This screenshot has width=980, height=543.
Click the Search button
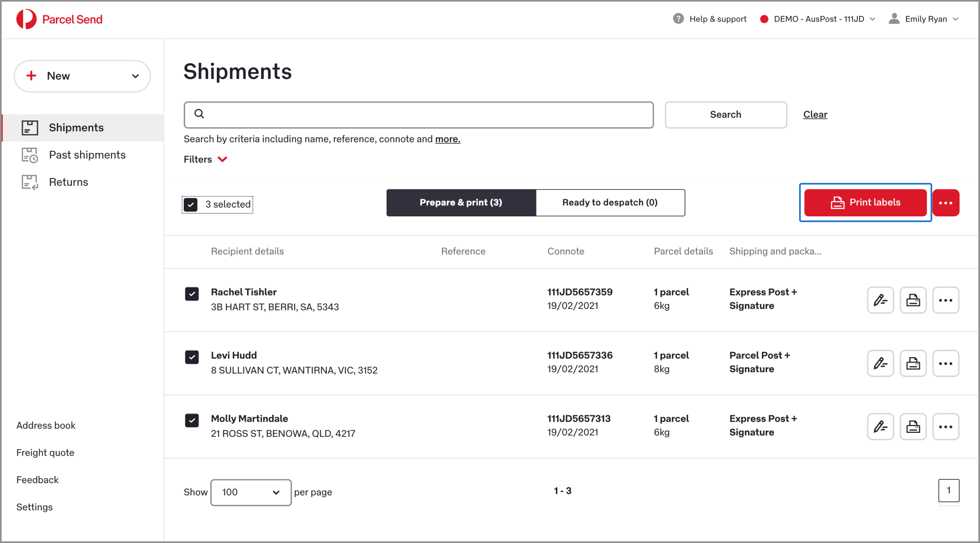[x=726, y=115]
